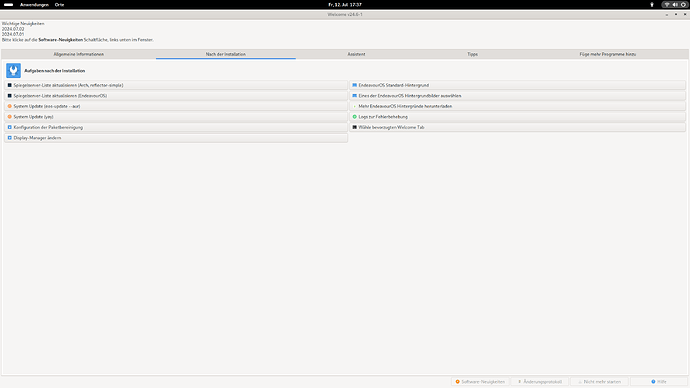Switch to the Allgemeine Informationen tab
This screenshot has width=690, height=388.
coord(79,54)
